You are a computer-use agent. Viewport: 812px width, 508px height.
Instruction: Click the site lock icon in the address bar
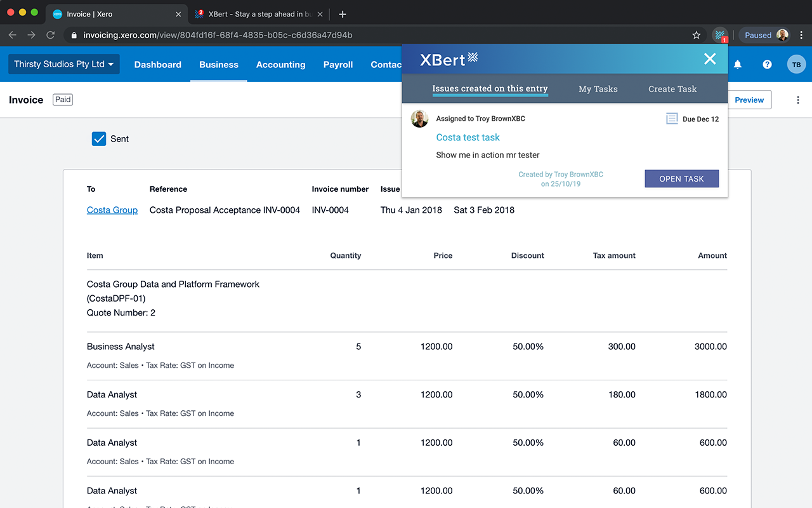pos(74,36)
